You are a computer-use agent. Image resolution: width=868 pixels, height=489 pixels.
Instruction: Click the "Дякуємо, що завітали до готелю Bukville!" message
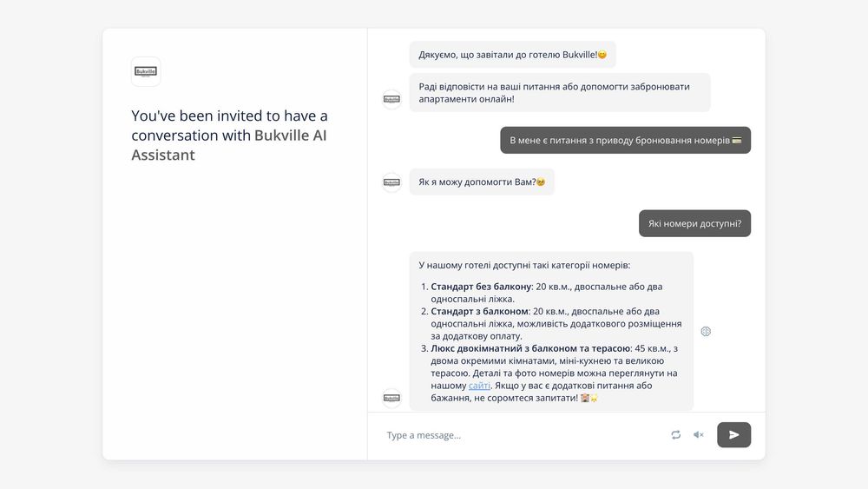click(x=512, y=55)
